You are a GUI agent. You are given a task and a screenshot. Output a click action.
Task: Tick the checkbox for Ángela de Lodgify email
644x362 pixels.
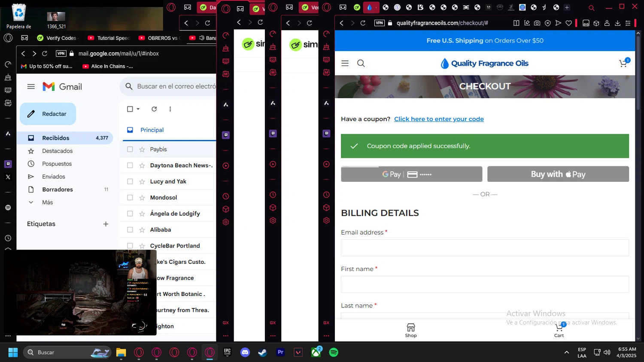[x=130, y=214]
